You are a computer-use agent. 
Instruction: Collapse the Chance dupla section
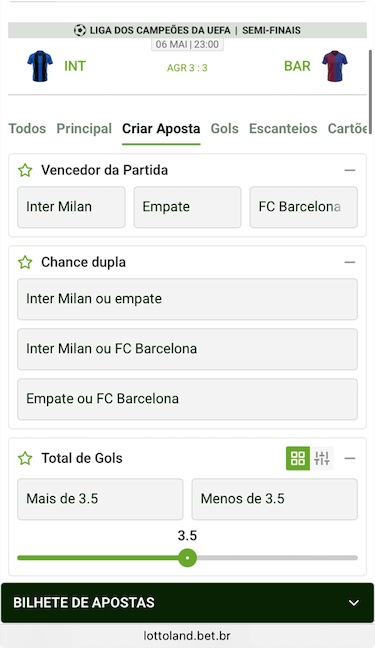pos(350,262)
